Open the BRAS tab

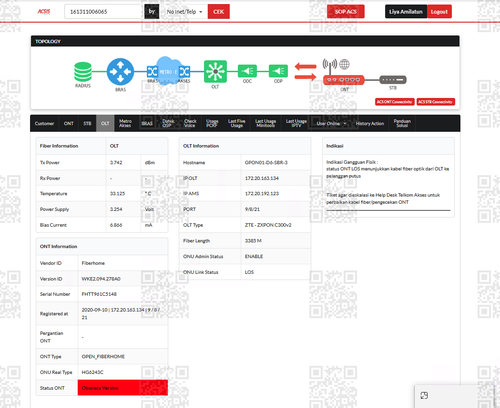(x=147, y=123)
